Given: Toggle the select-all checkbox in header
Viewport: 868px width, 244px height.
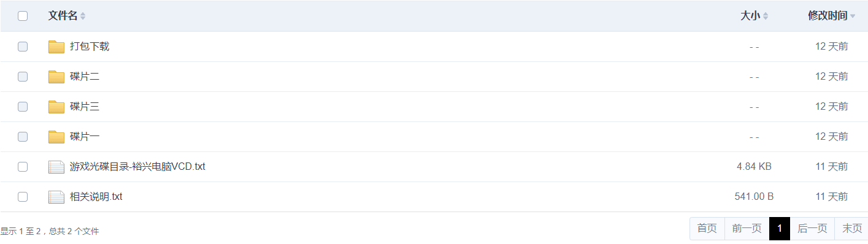Looking at the screenshot, I should pyautogui.click(x=23, y=16).
